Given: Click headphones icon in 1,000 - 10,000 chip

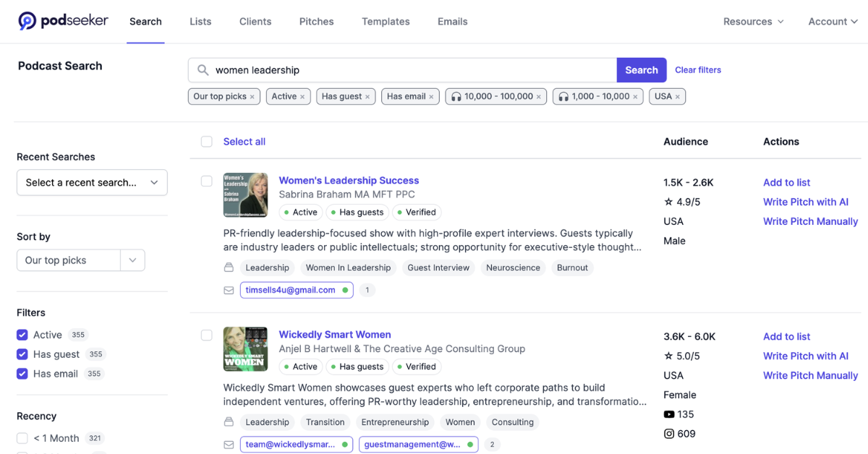Looking at the screenshot, I should [563, 96].
